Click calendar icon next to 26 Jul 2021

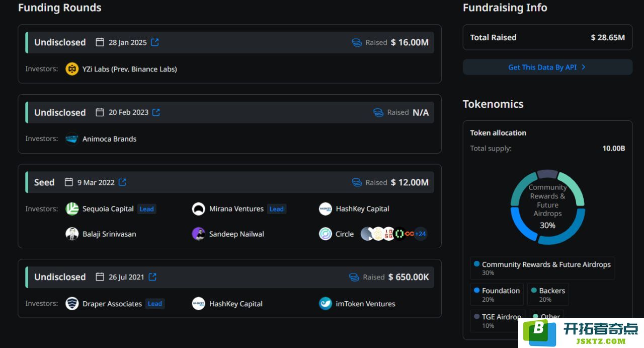pos(100,277)
